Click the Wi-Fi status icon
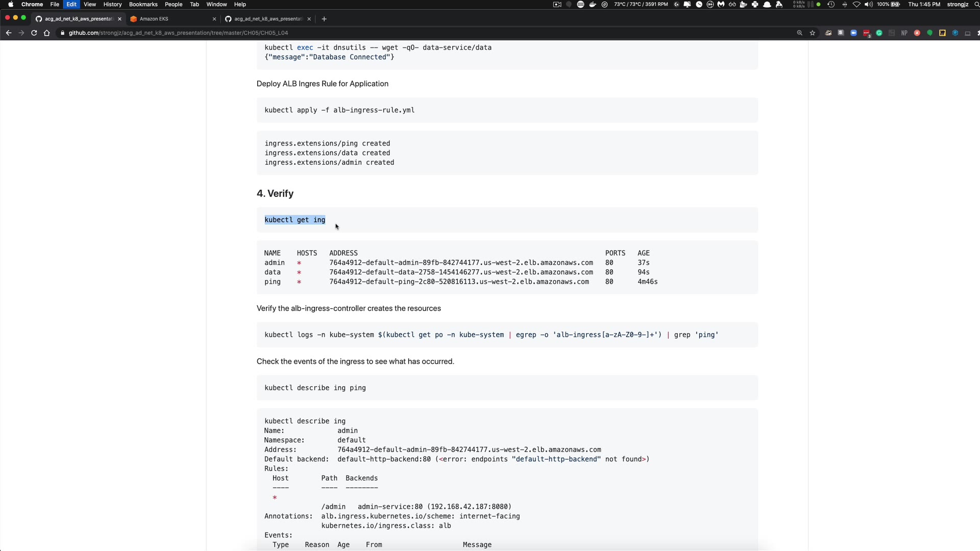The width and height of the screenshot is (980, 551). 856,4
